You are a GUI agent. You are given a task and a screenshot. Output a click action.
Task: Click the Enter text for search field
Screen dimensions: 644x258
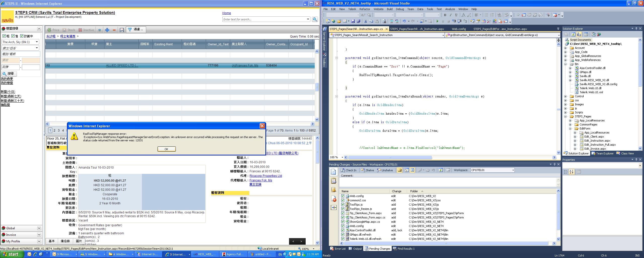264,19
